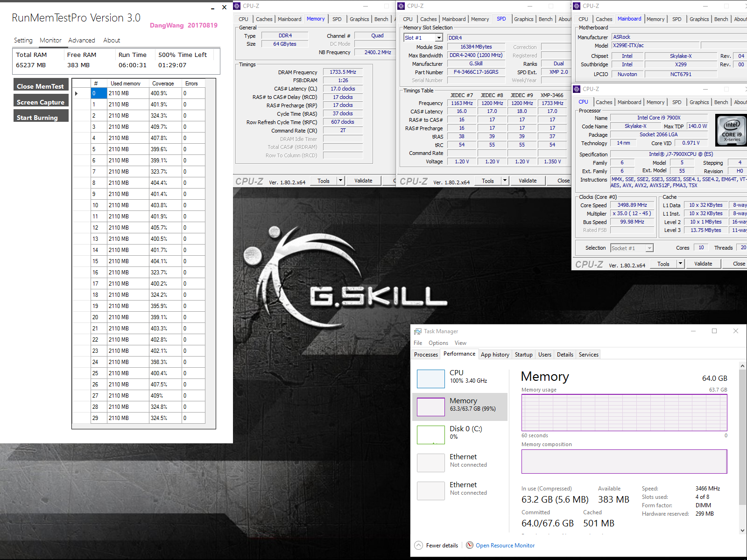Screen dimensions: 747x560
Task: Click the Used memory column header
Action: click(x=126, y=83)
